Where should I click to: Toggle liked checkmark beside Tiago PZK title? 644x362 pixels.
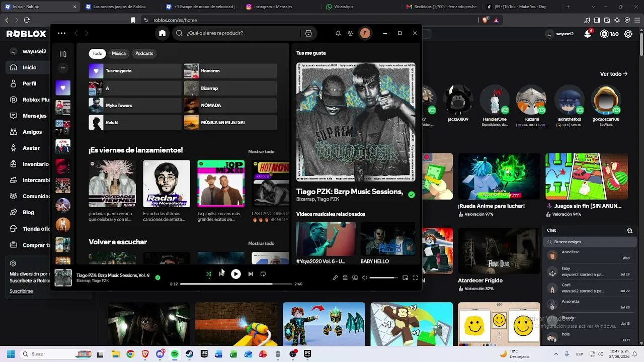tap(412, 195)
